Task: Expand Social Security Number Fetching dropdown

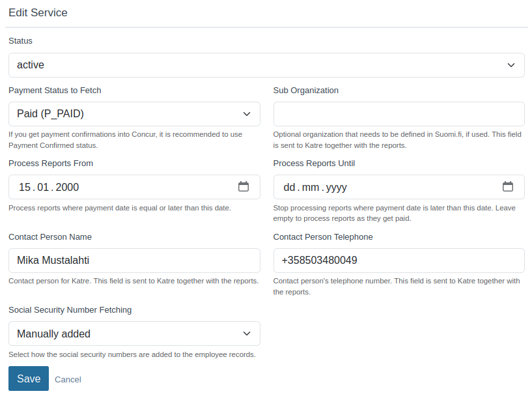Action: (134, 334)
